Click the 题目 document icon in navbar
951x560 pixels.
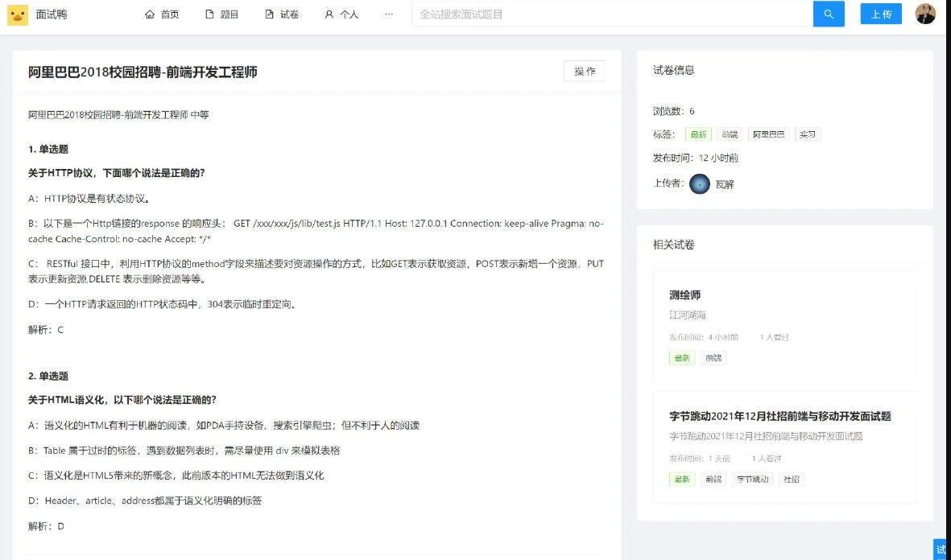point(209,14)
